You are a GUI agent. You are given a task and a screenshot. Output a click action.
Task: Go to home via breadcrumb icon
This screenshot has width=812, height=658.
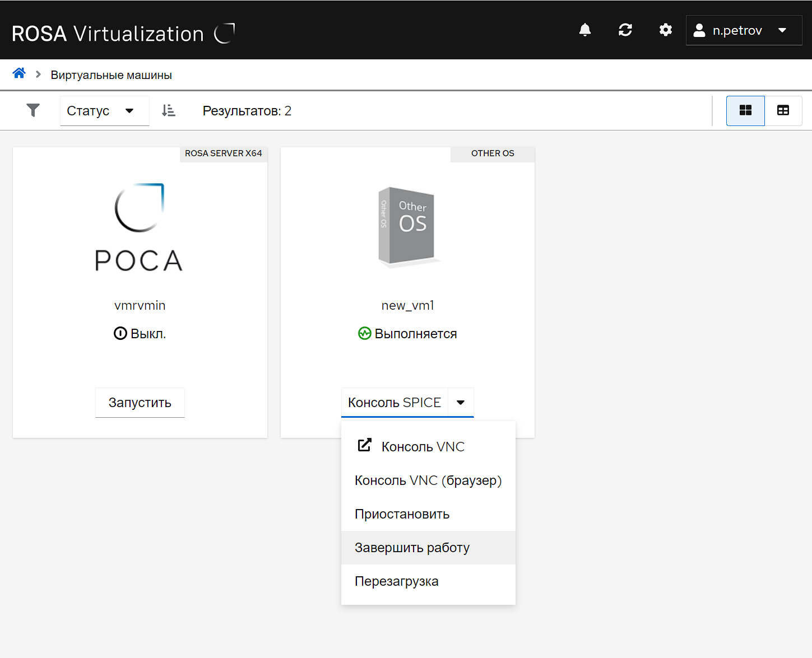tap(19, 73)
